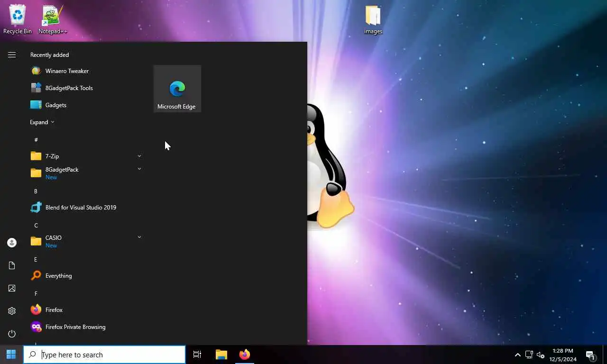607x364 pixels.
Task: Switch to Firefox on the taskbar
Action: click(x=245, y=355)
